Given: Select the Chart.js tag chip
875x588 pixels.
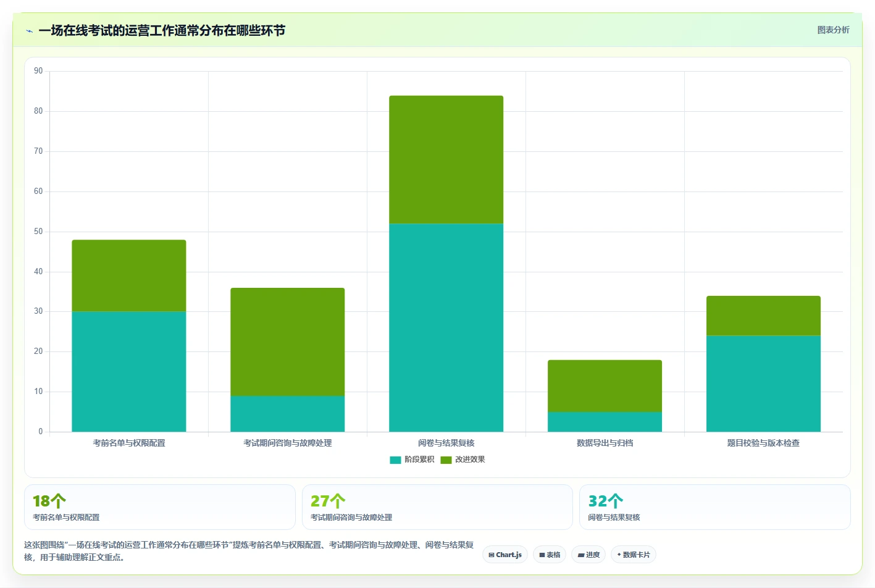Looking at the screenshot, I should (505, 555).
